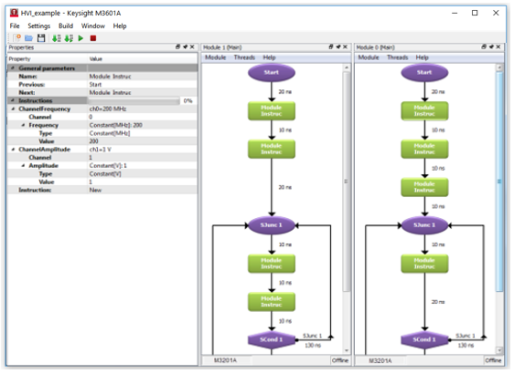Click the Instructions progress bar
514x374 pixels.
pos(133,101)
